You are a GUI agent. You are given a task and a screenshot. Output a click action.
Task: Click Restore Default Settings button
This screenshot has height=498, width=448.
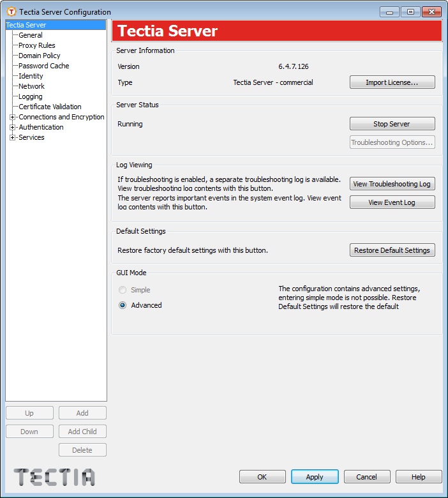click(x=392, y=250)
